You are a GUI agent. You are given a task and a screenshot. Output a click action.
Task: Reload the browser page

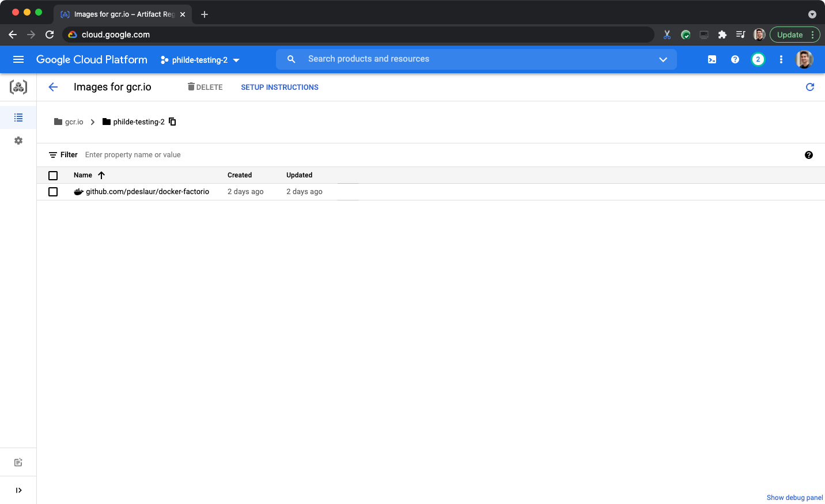pos(50,35)
